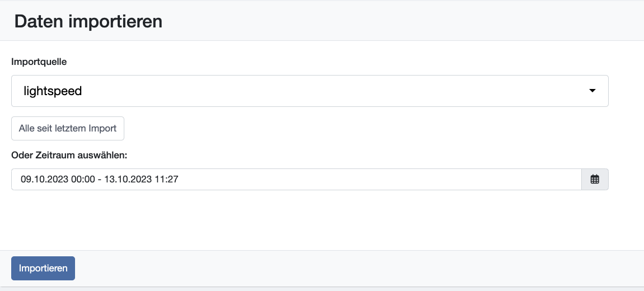Click the 'Oder Zeitraum auswählen:' label
The height and width of the screenshot is (291, 644).
[x=69, y=156]
